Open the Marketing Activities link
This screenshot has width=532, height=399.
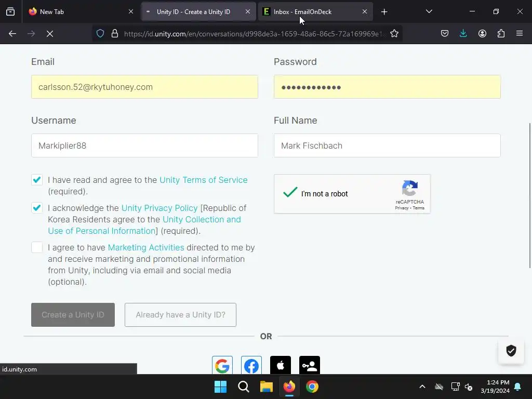[146, 248]
